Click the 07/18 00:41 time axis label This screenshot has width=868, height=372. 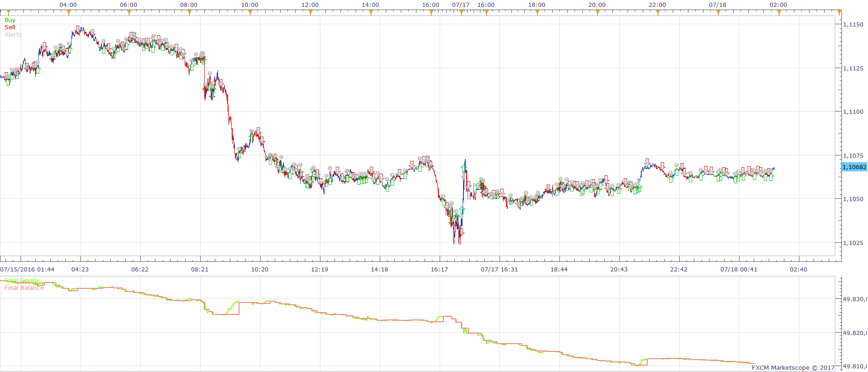[x=739, y=270]
